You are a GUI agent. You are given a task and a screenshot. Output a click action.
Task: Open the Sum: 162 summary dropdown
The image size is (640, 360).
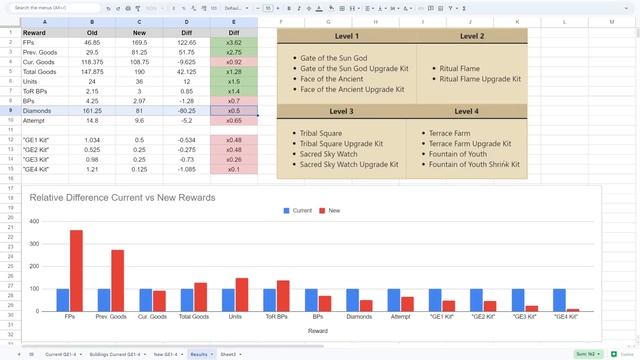click(x=588, y=354)
